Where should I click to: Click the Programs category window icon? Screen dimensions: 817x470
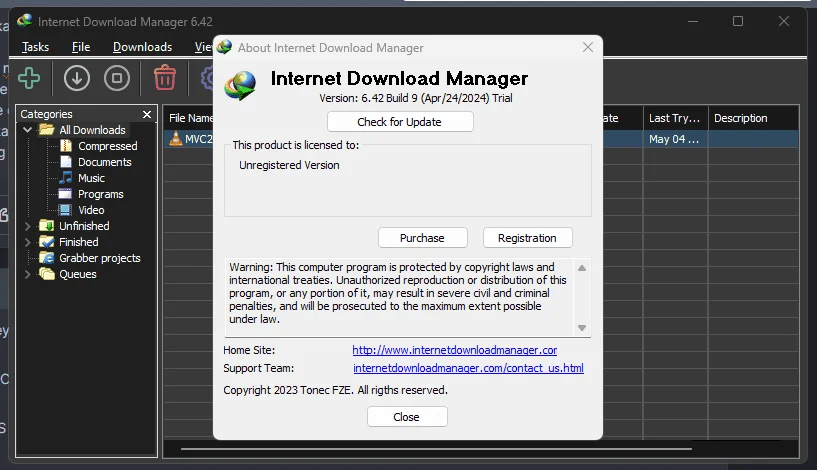click(x=65, y=194)
